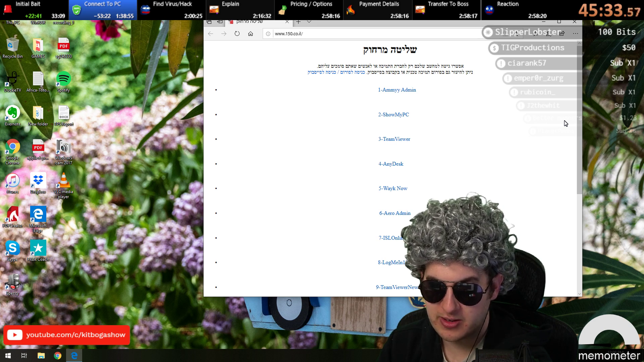This screenshot has height=362, width=644.
Task: Open the Windows cam 2017 desktop icon
Action: (x=64, y=152)
